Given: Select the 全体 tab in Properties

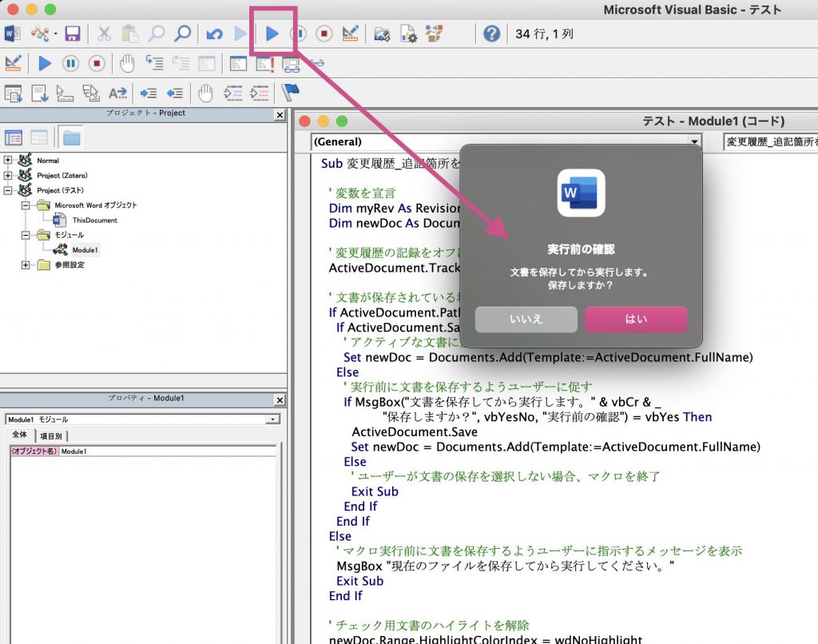Looking at the screenshot, I should click(19, 435).
